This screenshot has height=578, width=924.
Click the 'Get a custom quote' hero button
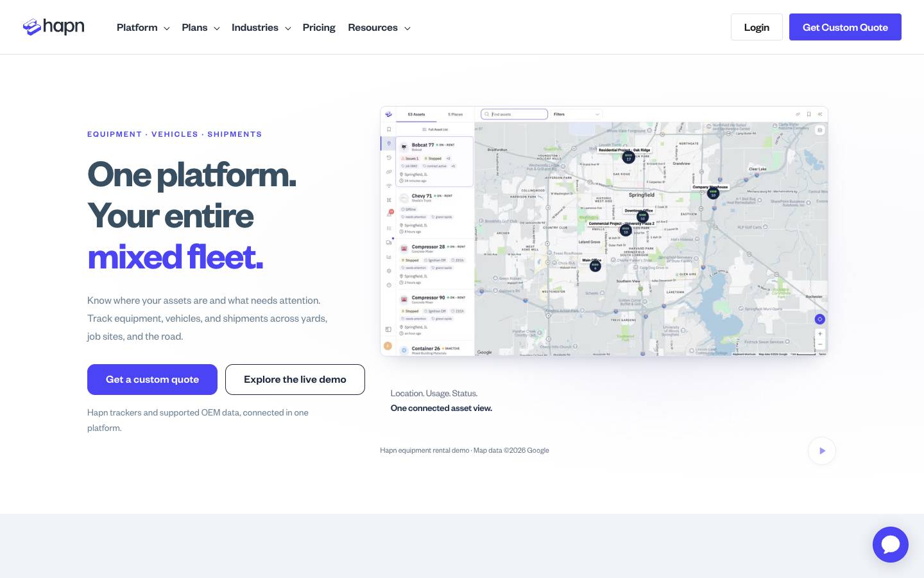(152, 380)
